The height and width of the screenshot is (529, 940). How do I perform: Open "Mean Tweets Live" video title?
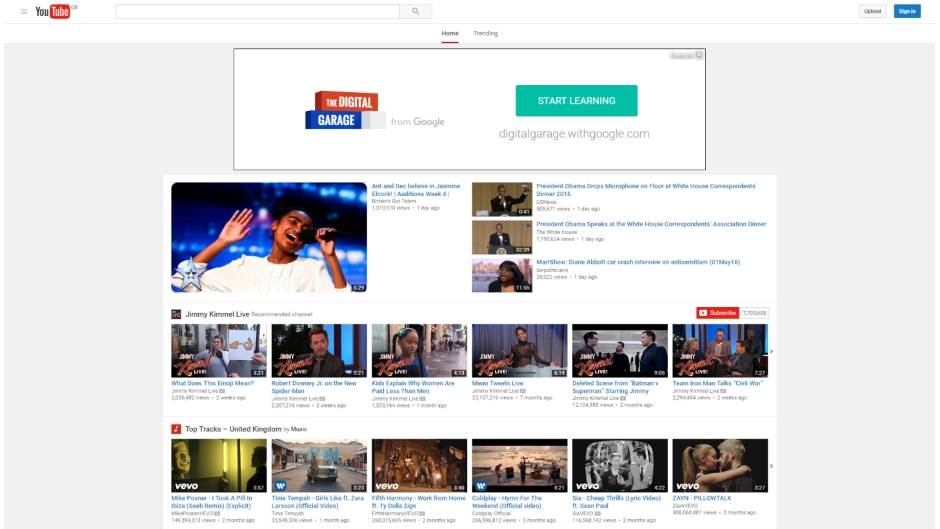497,383
